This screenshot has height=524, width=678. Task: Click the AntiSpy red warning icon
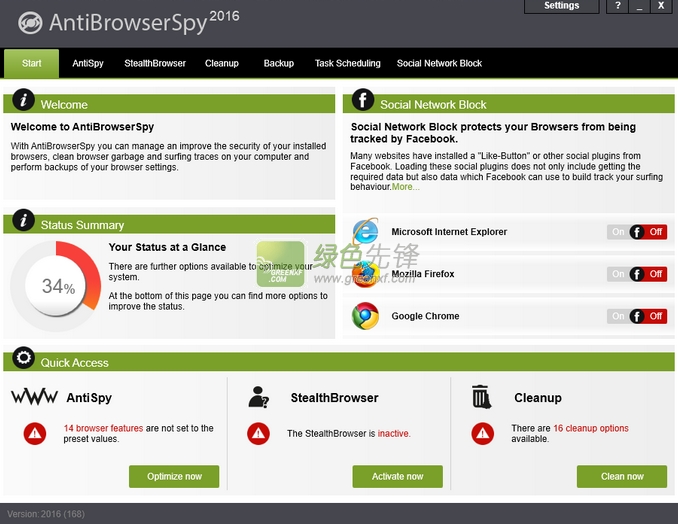click(35, 433)
